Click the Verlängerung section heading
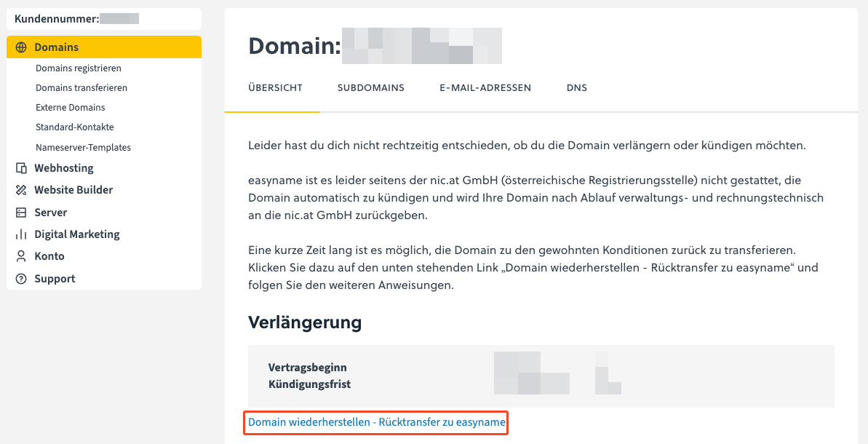The image size is (868, 444). point(305,322)
